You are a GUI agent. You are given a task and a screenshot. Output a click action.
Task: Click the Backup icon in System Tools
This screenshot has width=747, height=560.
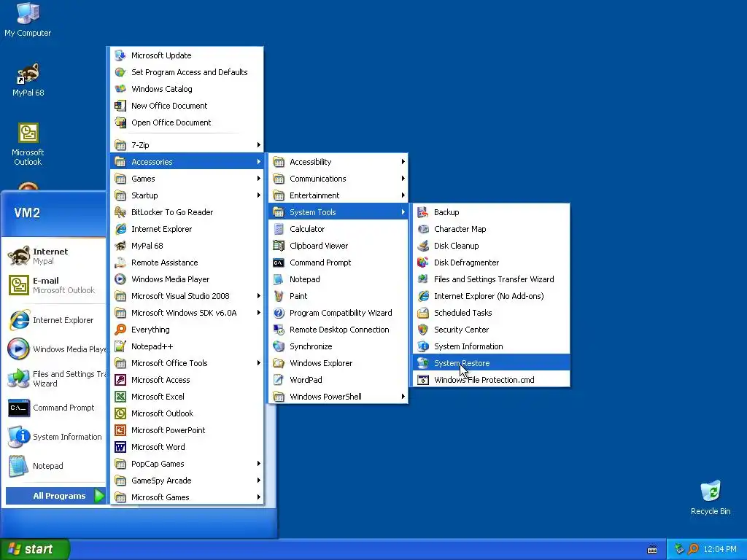tap(422, 212)
